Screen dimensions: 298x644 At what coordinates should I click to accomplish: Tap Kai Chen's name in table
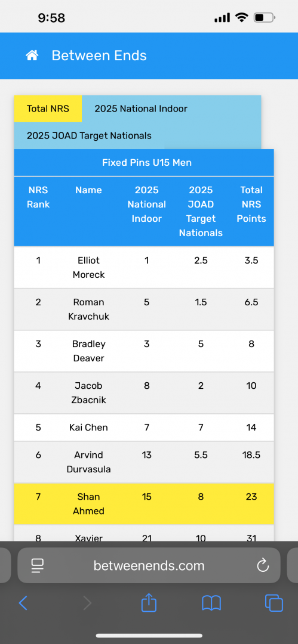click(88, 427)
